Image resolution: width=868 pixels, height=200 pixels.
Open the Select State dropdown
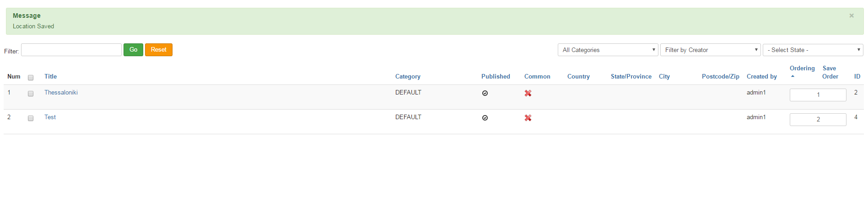click(x=813, y=50)
